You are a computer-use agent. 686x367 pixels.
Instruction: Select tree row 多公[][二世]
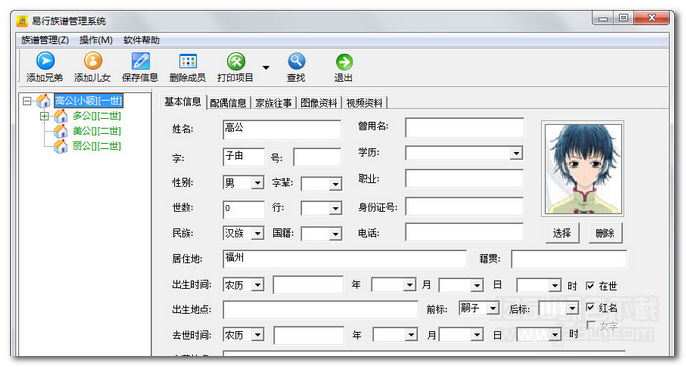[x=97, y=116]
